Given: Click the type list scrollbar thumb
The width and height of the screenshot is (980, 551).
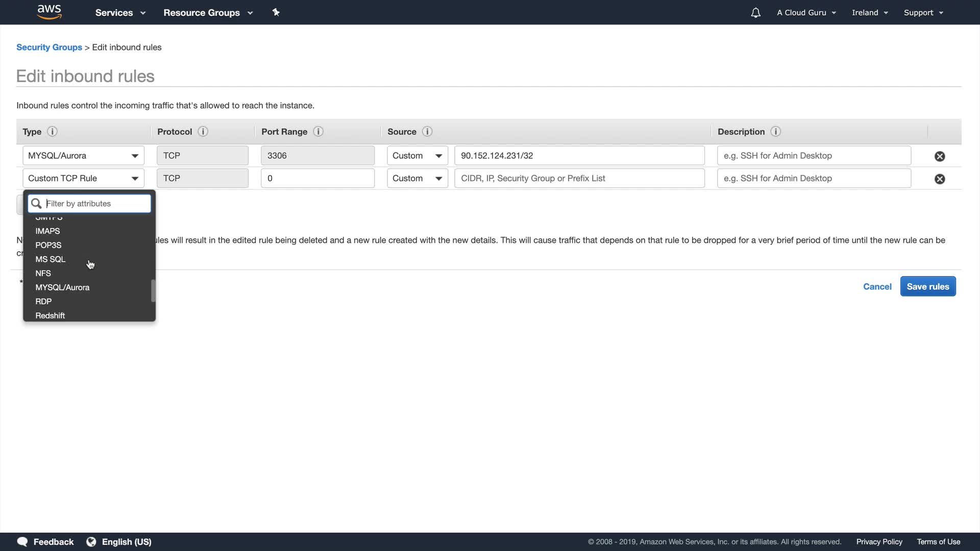Looking at the screenshot, I should pos(153,290).
